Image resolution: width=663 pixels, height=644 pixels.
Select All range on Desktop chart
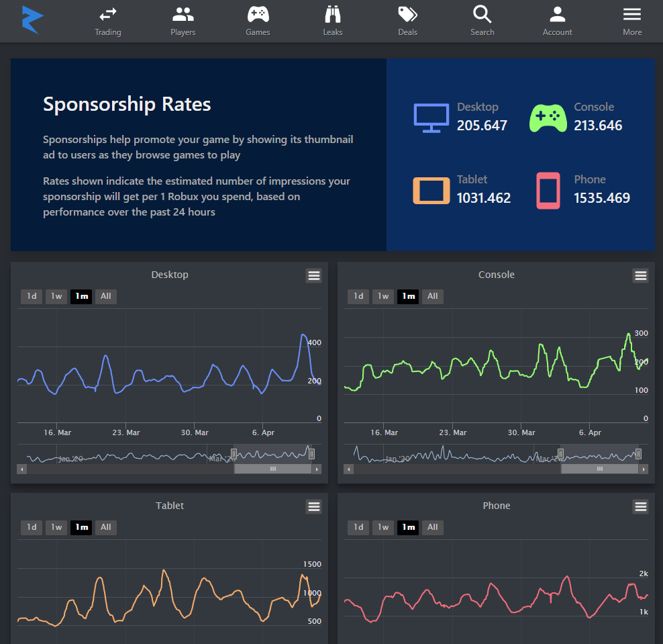[106, 296]
